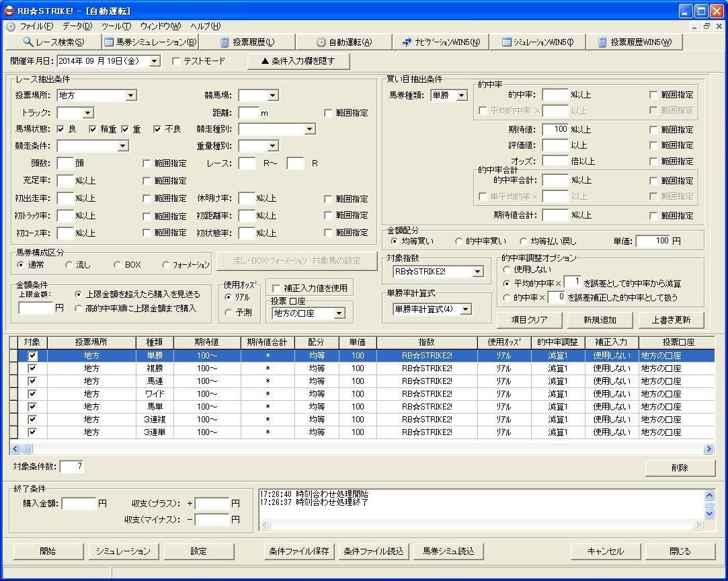Click the 単価 input field showing 100
Image resolution: width=728 pixels, height=581 pixels.
click(x=653, y=241)
